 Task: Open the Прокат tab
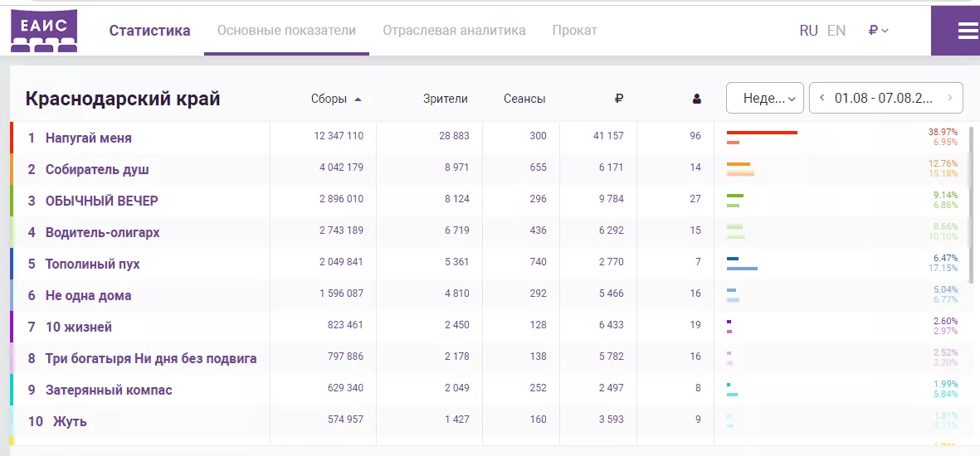574,31
